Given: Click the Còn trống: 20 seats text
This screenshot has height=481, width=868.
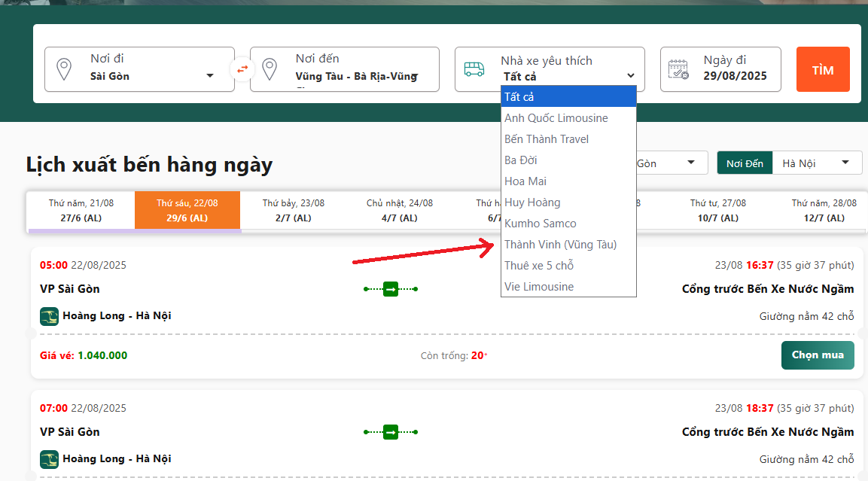Looking at the screenshot, I should [454, 355].
